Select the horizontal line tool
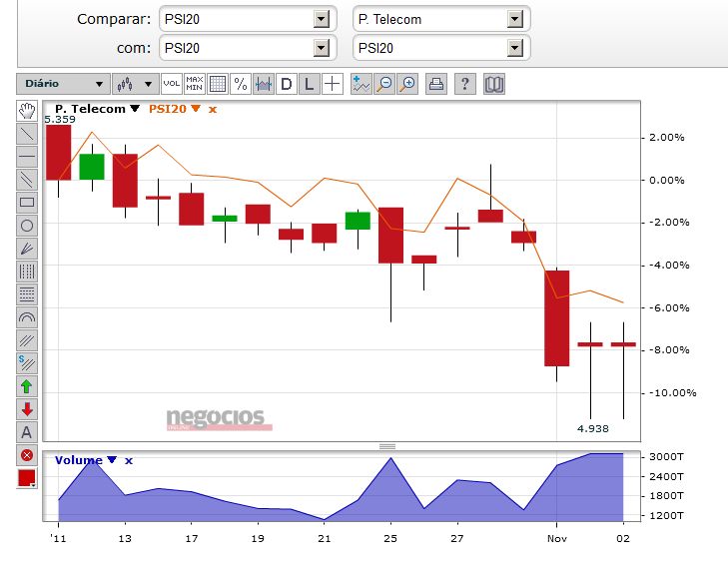 (x=27, y=157)
